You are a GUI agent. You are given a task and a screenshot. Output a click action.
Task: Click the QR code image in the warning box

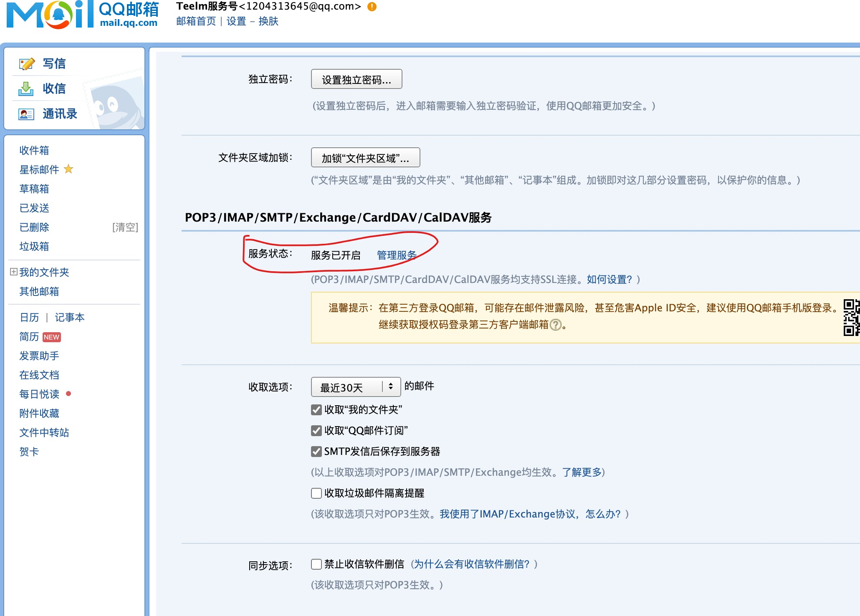point(851,318)
